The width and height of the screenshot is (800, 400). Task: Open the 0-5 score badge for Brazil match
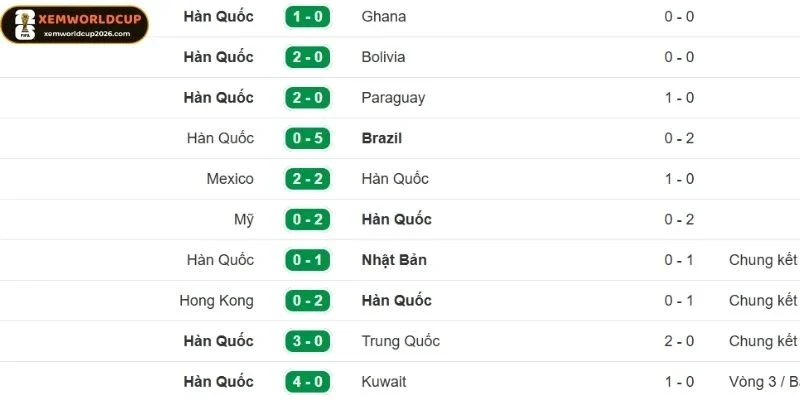click(308, 138)
